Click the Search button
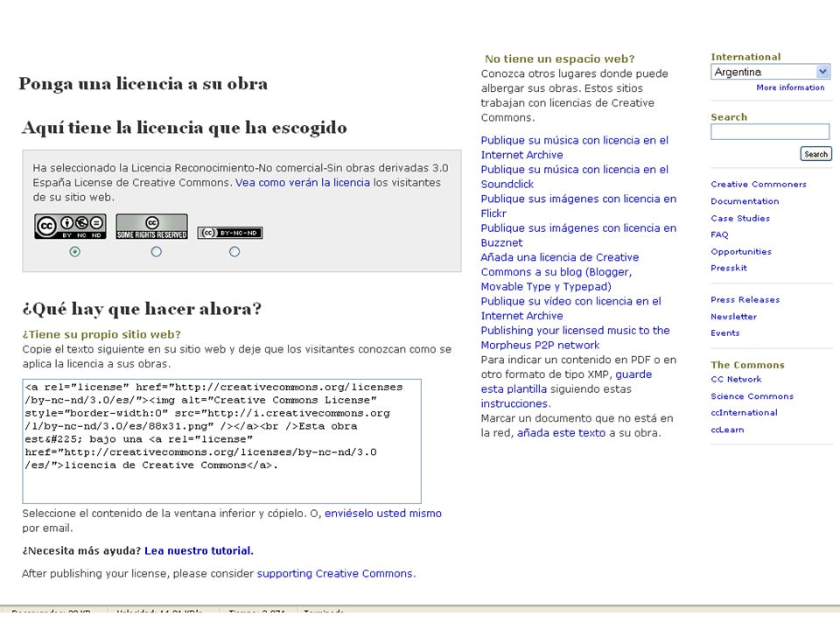 point(815,154)
